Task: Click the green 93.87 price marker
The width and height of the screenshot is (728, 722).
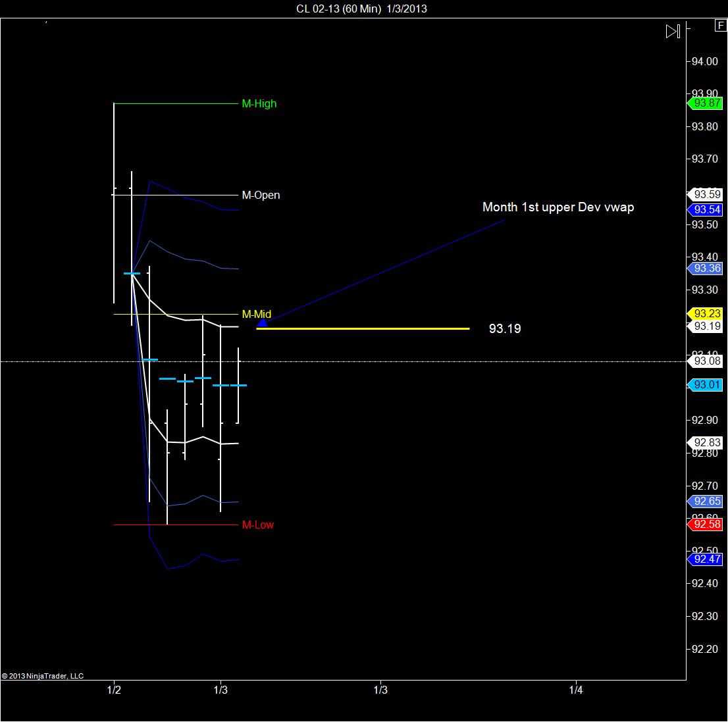Action: coord(705,103)
